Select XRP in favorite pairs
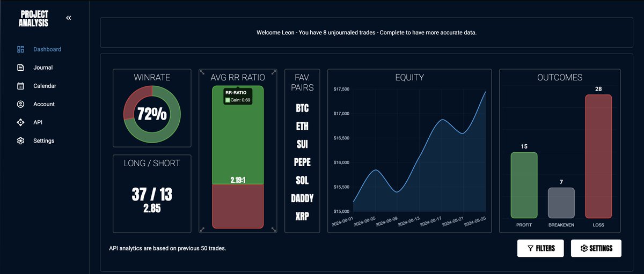The height and width of the screenshot is (274, 644). (302, 217)
